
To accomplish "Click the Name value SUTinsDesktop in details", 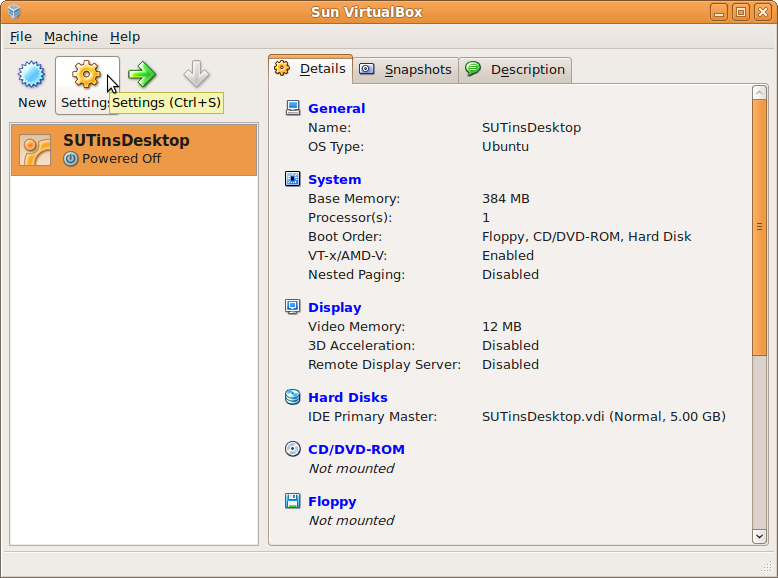I will 531,128.
